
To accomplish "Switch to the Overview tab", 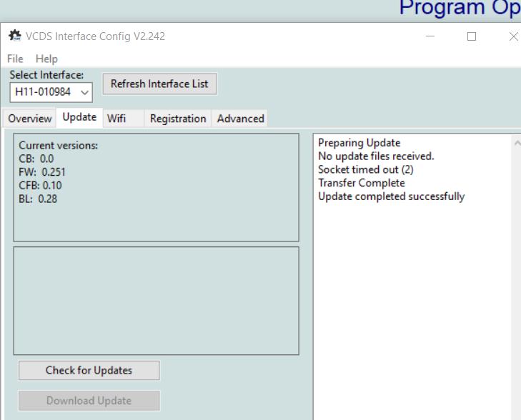I will coord(30,119).
